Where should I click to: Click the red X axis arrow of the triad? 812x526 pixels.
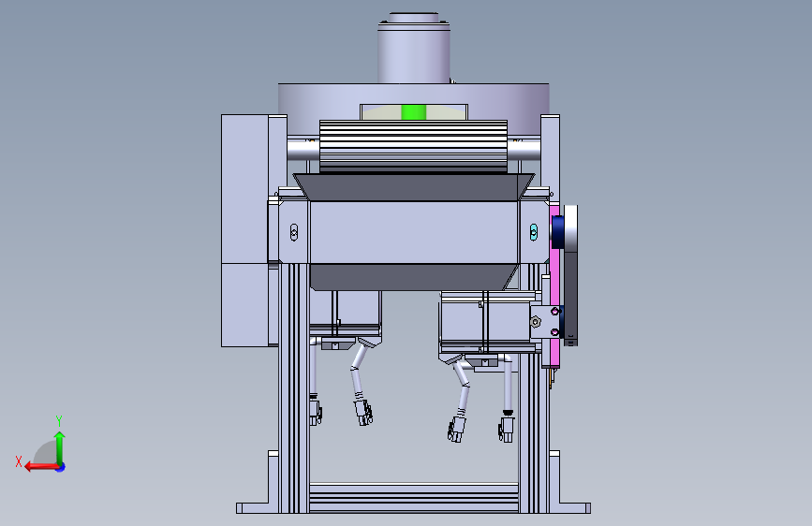click(x=41, y=467)
